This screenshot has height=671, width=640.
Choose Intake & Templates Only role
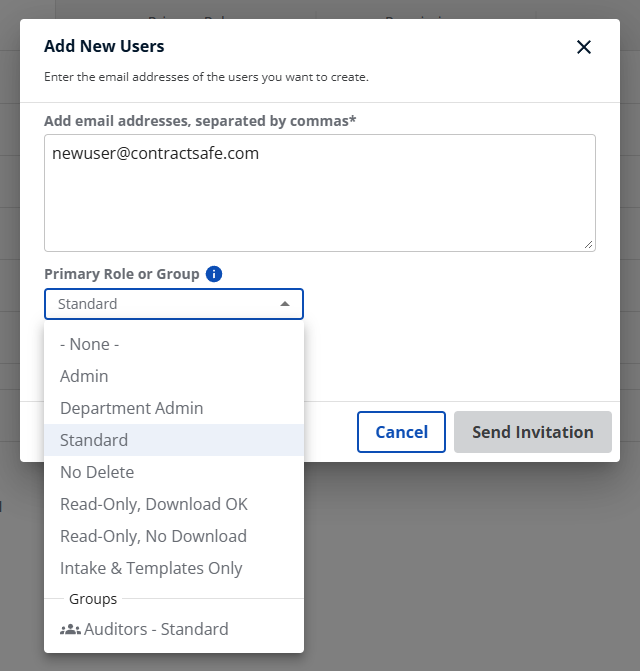pyautogui.click(x=151, y=568)
